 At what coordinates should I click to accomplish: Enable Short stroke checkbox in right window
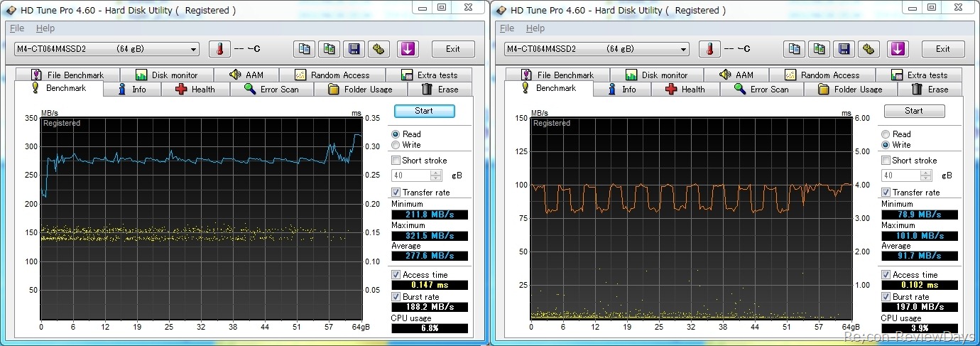click(x=886, y=161)
